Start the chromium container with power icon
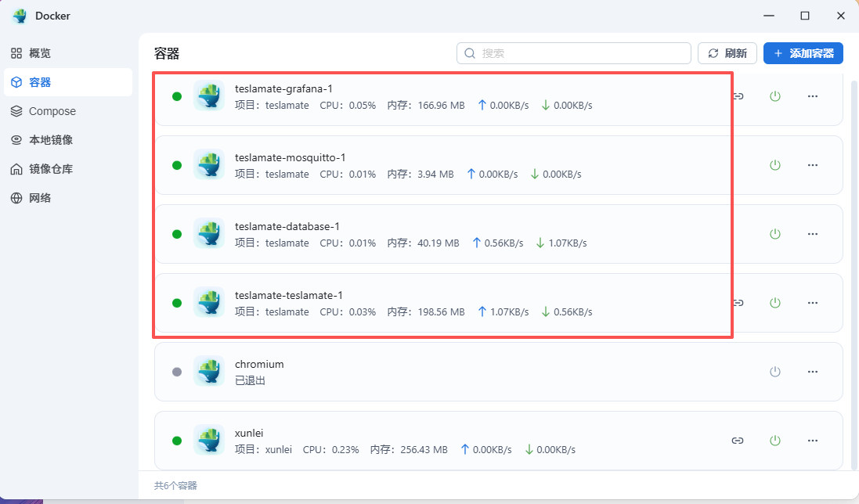Screen dimensions: 859x504 coord(774,372)
